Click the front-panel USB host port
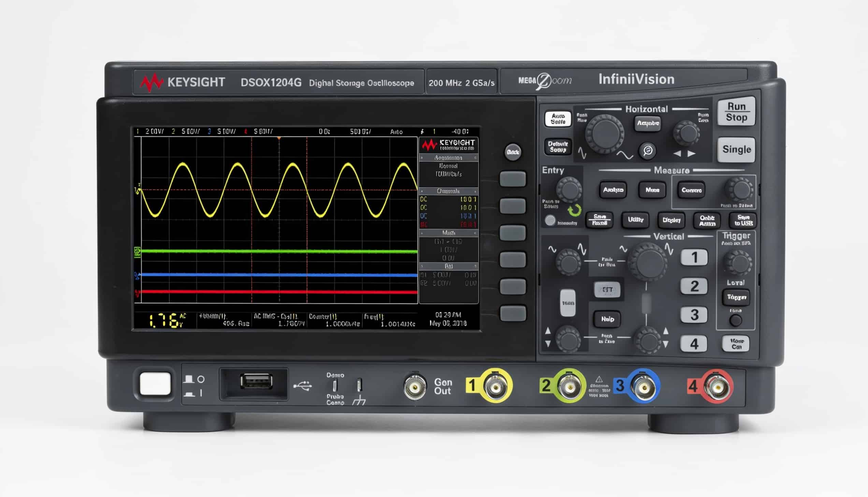868x497 pixels. coord(256,381)
